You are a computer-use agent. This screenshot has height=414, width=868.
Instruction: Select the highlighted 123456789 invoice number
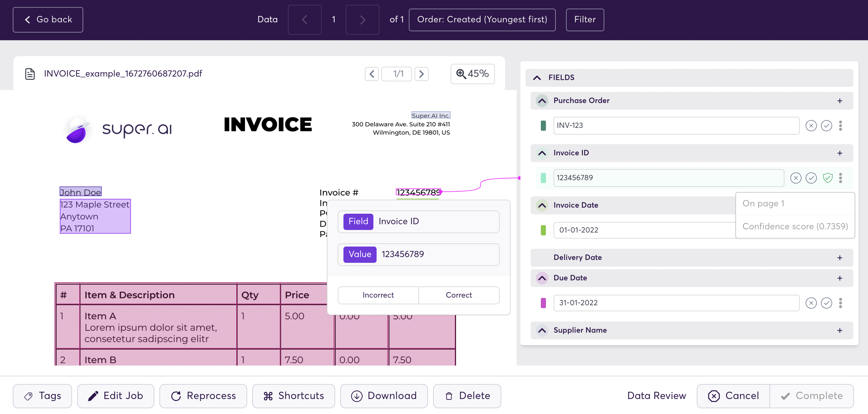click(418, 192)
